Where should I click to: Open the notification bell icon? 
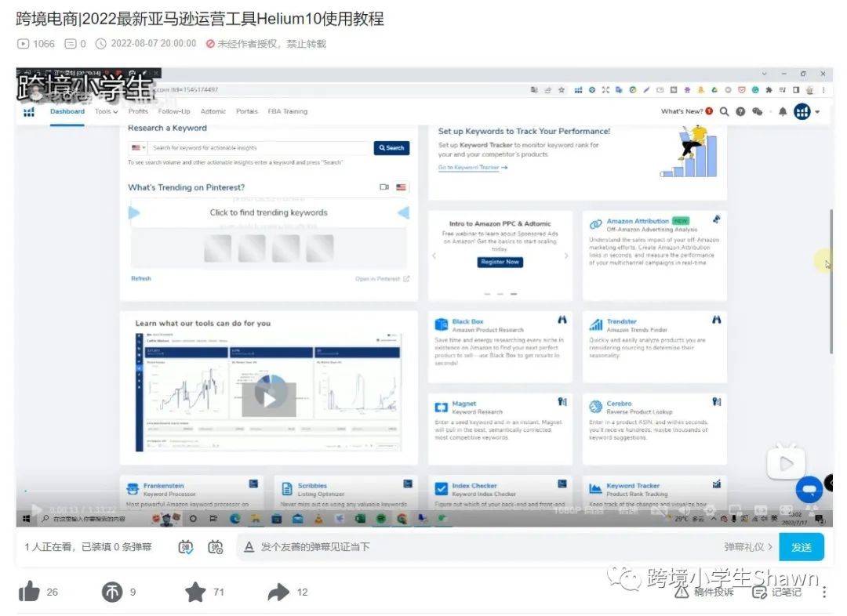782,112
